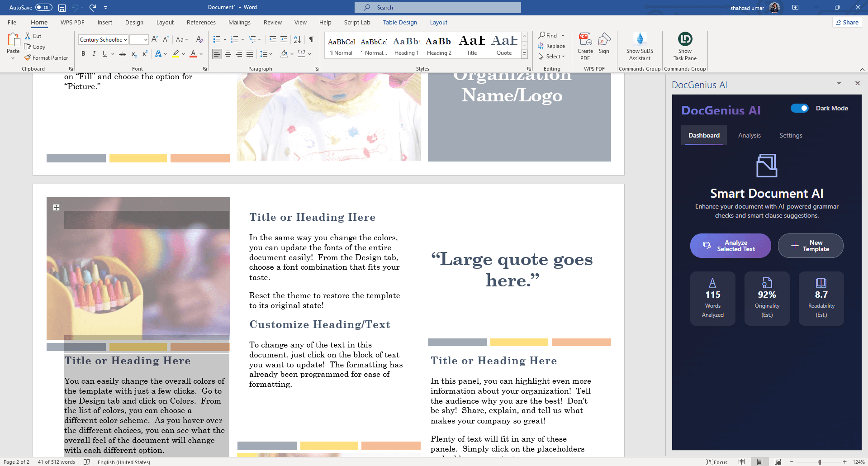Align text right
The height and width of the screenshot is (466, 868).
click(x=239, y=54)
